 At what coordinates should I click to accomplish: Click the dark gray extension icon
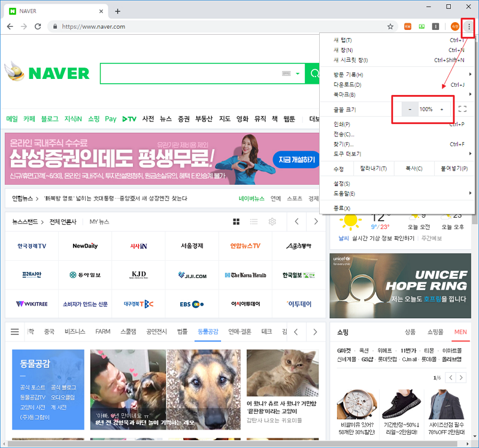click(436, 26)
